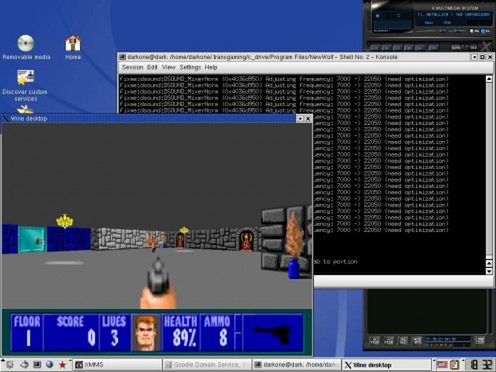The width and height of the screenshot is (496, 372).
Task: Click the XMMS spectrum visualization area
Action: 393,25
